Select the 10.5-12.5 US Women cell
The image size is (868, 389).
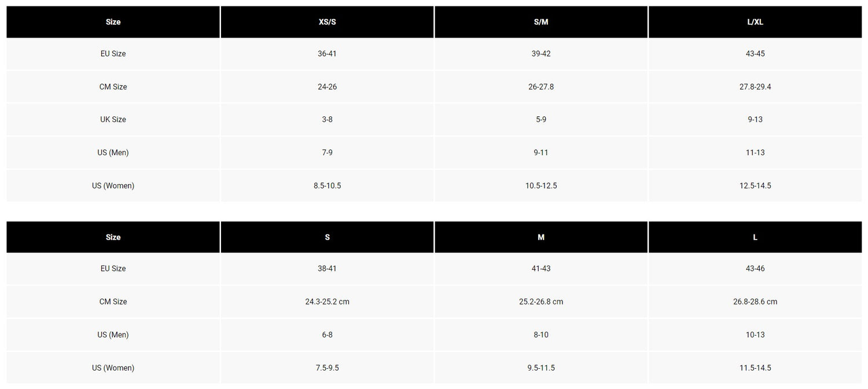541,186
